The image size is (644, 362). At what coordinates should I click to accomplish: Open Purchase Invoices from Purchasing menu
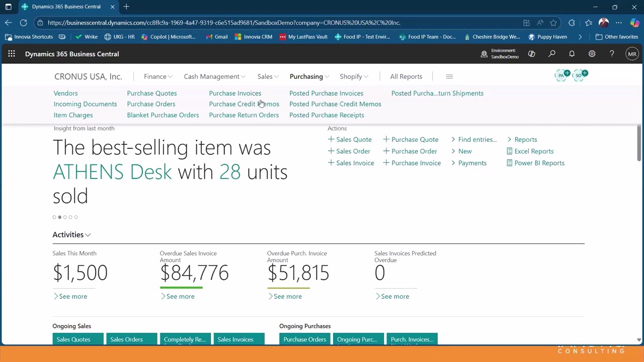click(x=235, y=93)
